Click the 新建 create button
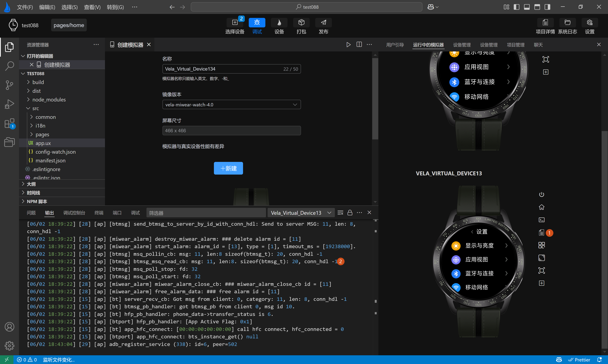Viewport: 608px width, 364px height. click(x=228, y=168)
